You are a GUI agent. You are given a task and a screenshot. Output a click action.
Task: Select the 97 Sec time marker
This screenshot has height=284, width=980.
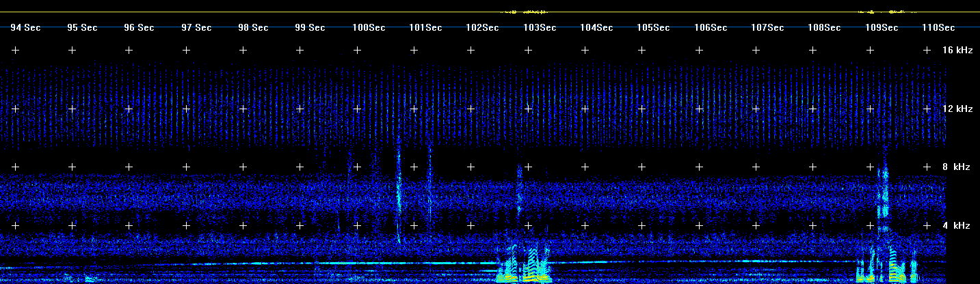(x=196, y=28)
